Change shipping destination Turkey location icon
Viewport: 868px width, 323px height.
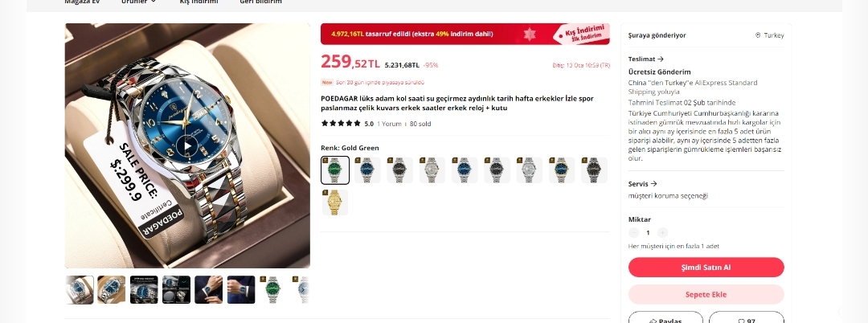point(758,35)
